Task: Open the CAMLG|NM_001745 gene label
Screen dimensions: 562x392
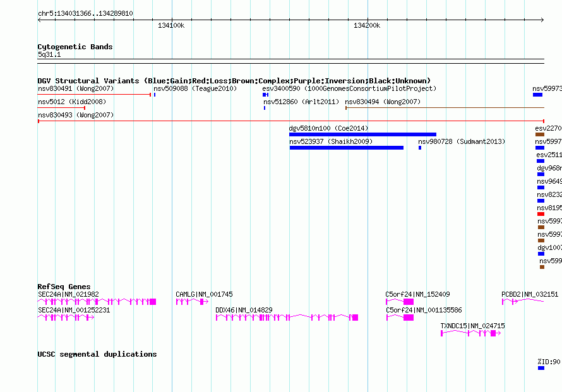Action: coord(204,294)
